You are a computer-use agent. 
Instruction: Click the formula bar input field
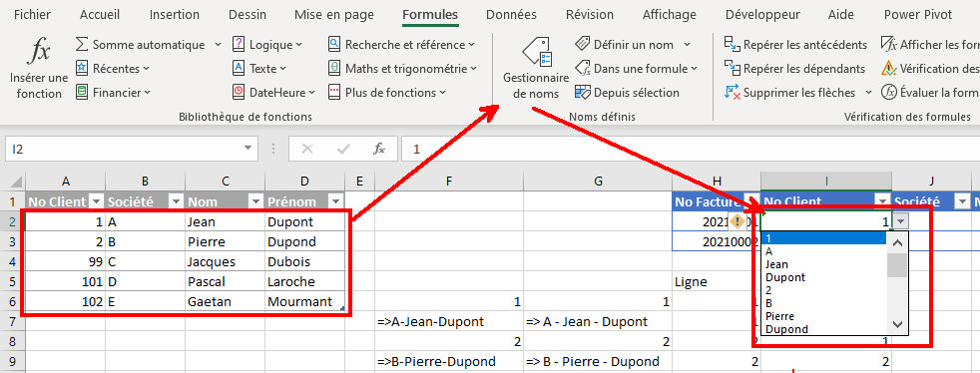[691, 150]
